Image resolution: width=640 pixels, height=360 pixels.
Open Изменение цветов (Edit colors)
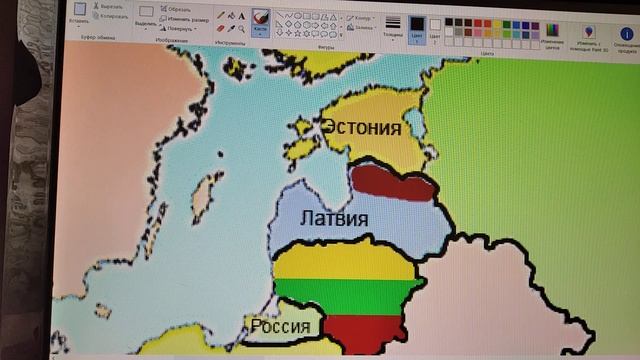tap(552, 36)
